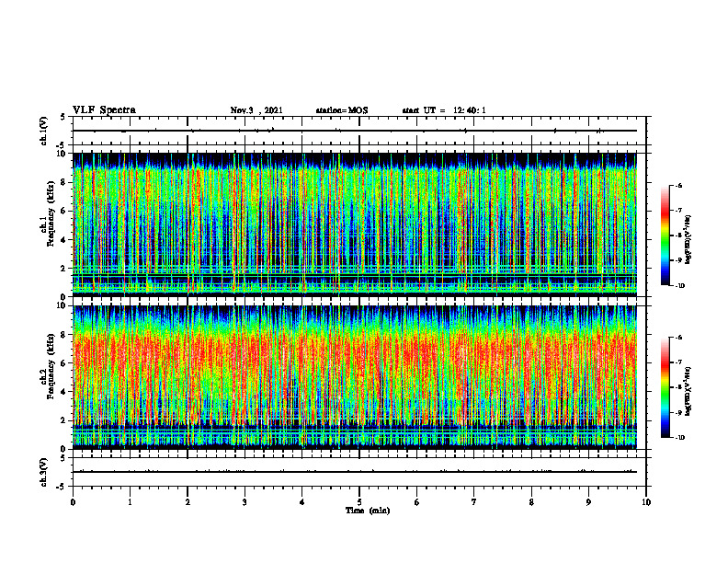Click the 4 kHz tick label on ch.1 axis

(64, 240)
